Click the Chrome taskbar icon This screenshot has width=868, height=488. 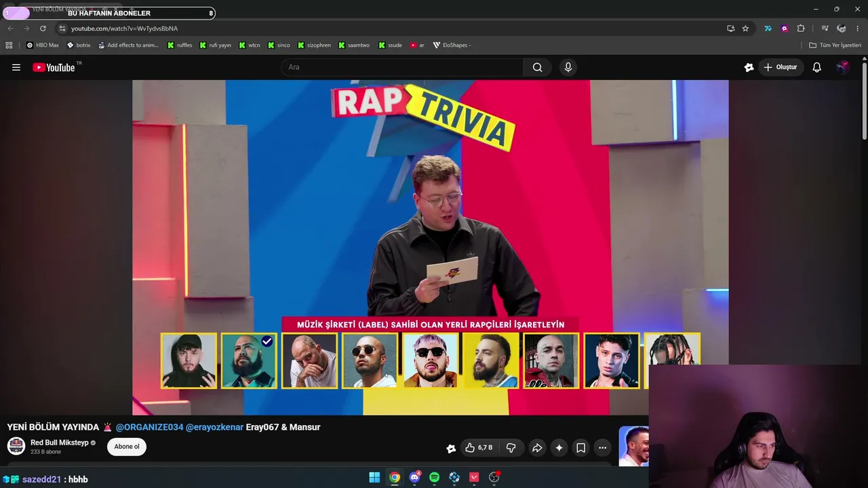click(395, 477)
